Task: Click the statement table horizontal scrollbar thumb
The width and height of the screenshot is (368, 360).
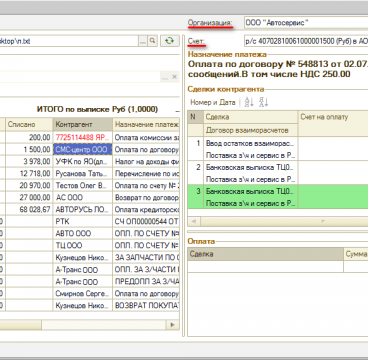Action: (x=21, y=324)
